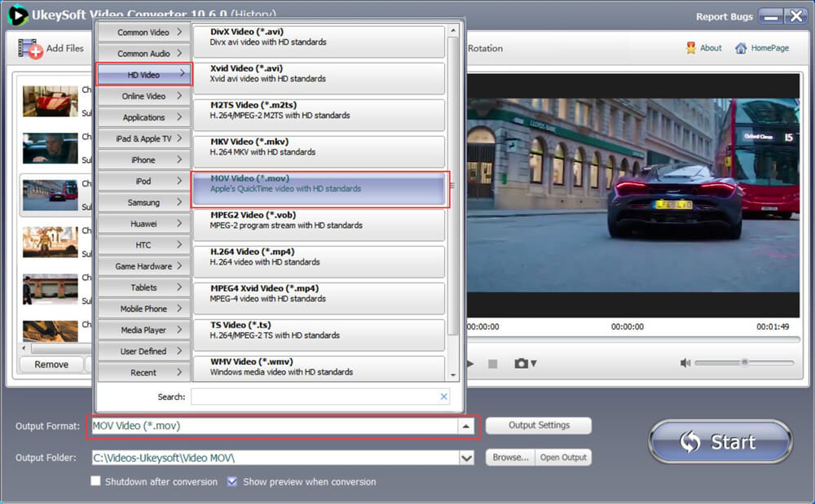This screenshot has height=504, width=815.
Task: Clear search with the X icon
Action: coord(443,397)
